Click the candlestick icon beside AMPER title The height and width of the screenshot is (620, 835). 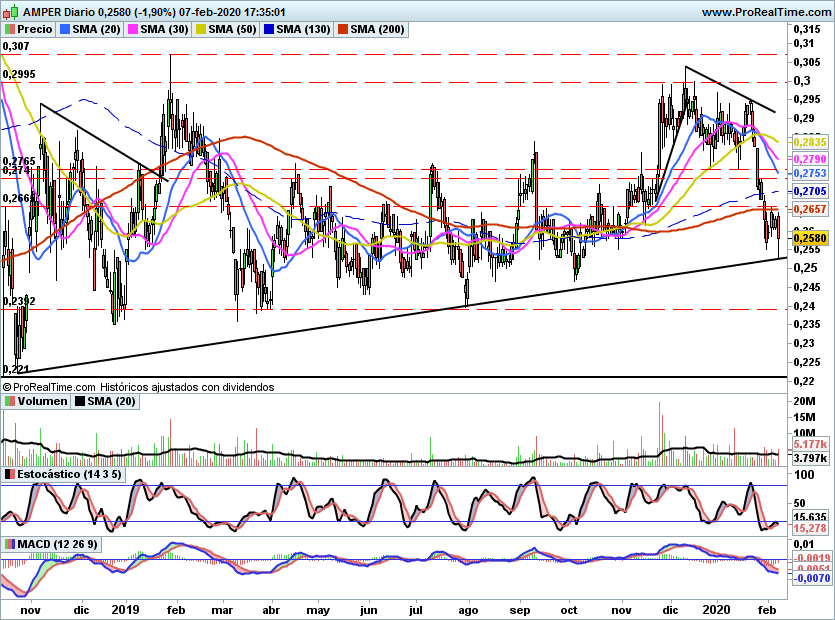click(x=11, y=11)
